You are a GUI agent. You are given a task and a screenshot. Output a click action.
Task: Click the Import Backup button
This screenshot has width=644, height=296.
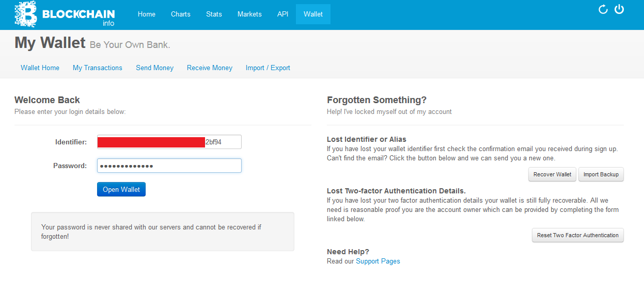tap(601, 174)
